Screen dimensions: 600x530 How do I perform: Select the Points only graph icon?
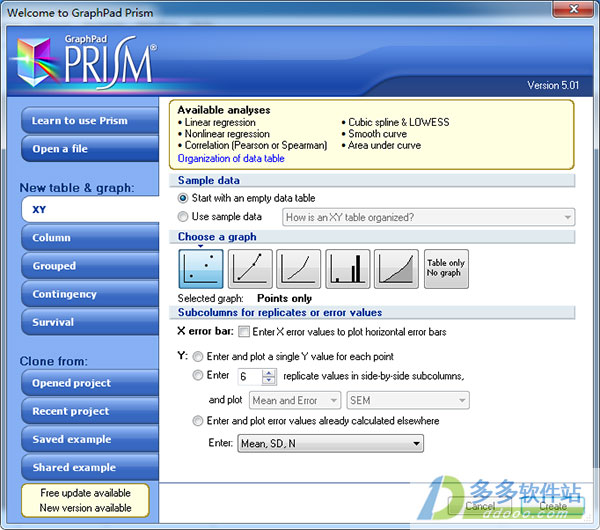(201, 269)
